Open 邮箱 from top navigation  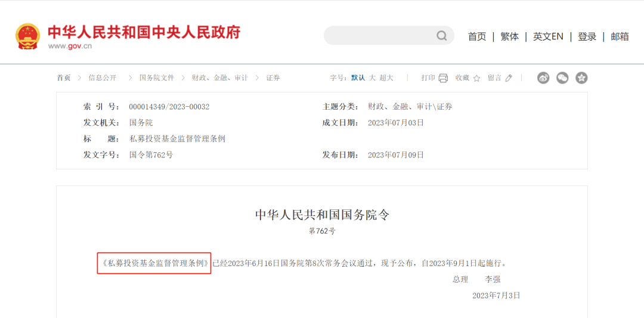pyautogui.click(x=620, y=36)
